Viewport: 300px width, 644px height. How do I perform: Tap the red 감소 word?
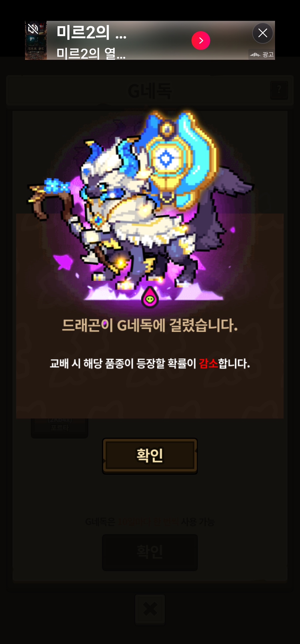pos(209,363)
